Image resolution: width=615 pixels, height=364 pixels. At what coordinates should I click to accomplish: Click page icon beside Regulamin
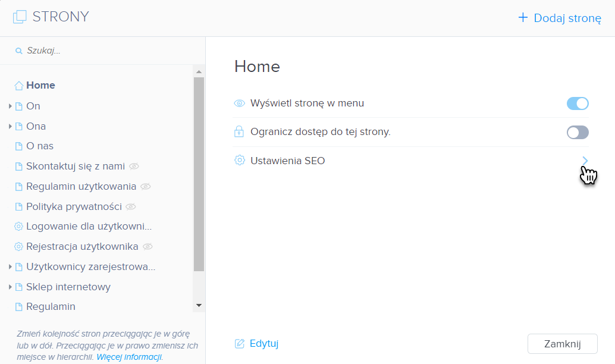[19, 307]
